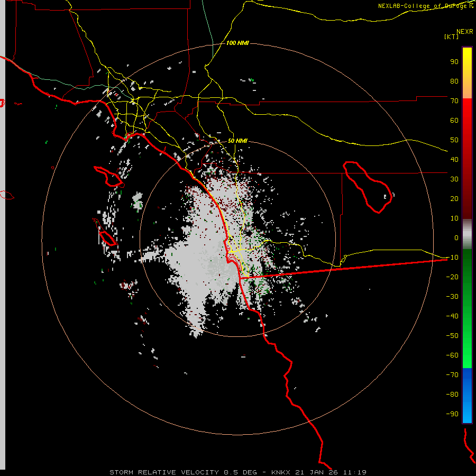Image resolution: width=476 pixels, height=476 pixels.
Task: Click the 20 value on velocity scale
Action: pyautogui.click(x=454, y=199)
